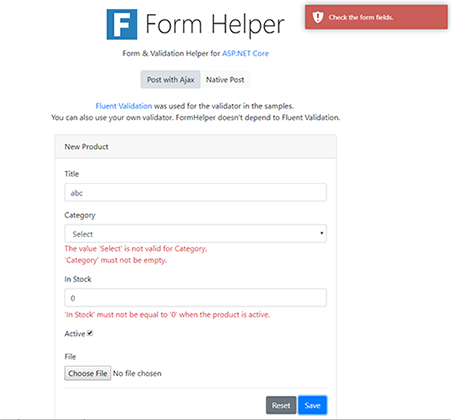Save the new product form
The height and width of the screenshot is (420, 451).
(x=312, y=405)
